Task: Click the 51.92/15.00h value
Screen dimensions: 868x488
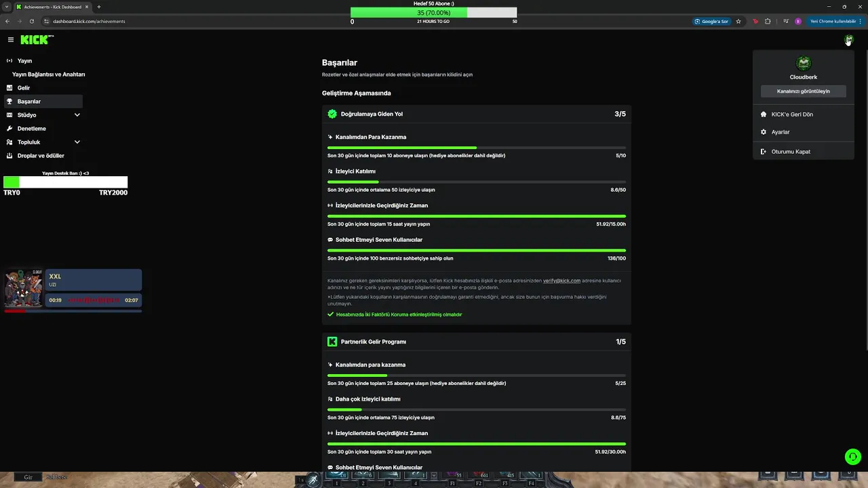Action: (611, 224)
